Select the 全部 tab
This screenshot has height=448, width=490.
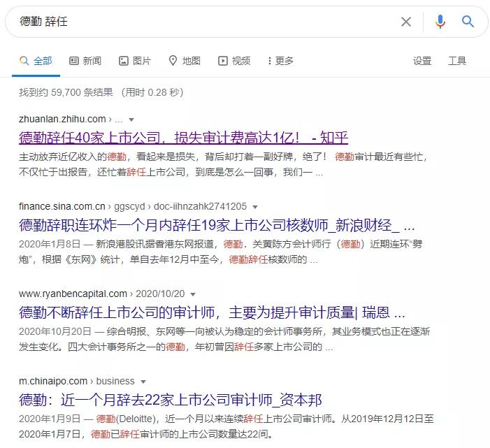coord(36,61)
